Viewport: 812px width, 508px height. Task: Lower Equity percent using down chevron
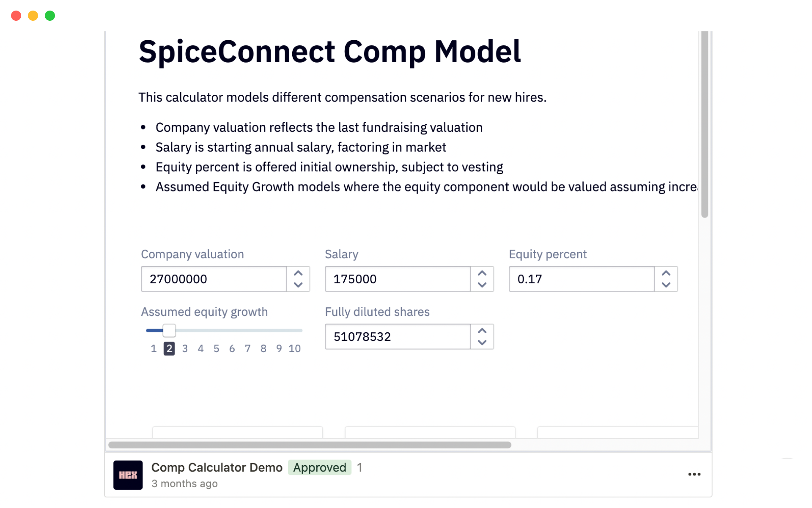pos(666,285)
